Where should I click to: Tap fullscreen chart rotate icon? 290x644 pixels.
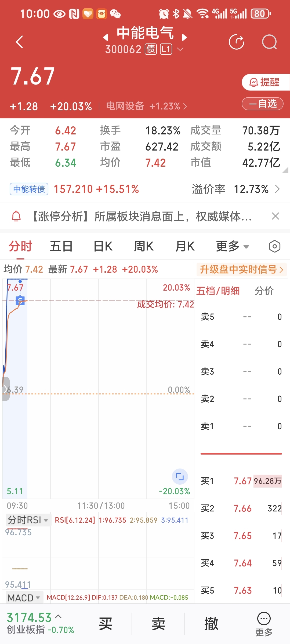(180, 477)
